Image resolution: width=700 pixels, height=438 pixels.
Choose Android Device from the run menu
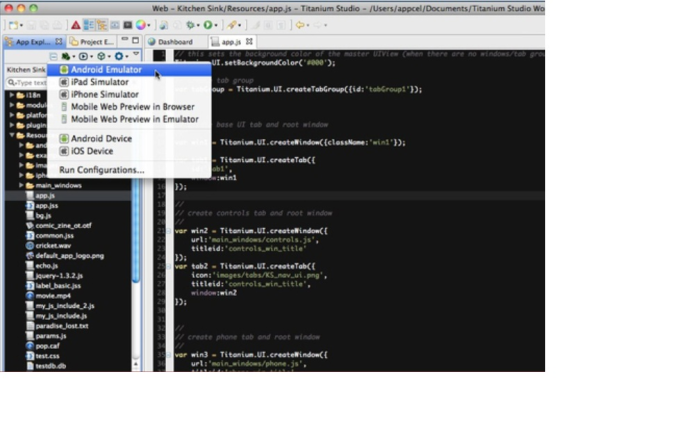pyautogui.click(x=129, y=139)
